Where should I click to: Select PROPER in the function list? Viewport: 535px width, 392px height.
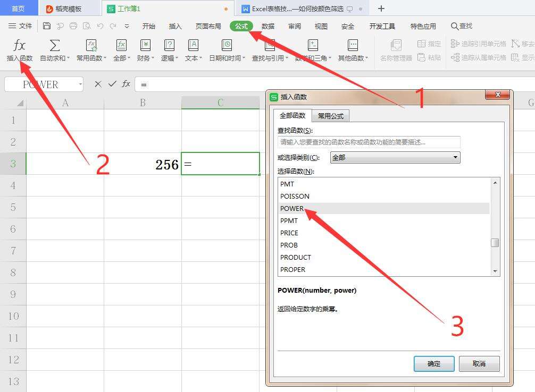384,269
